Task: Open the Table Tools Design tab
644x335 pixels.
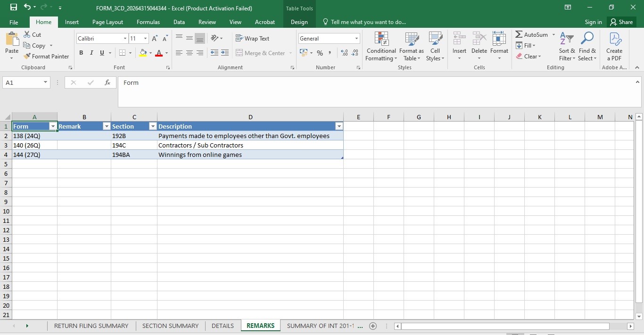Action: click(299, 22)
